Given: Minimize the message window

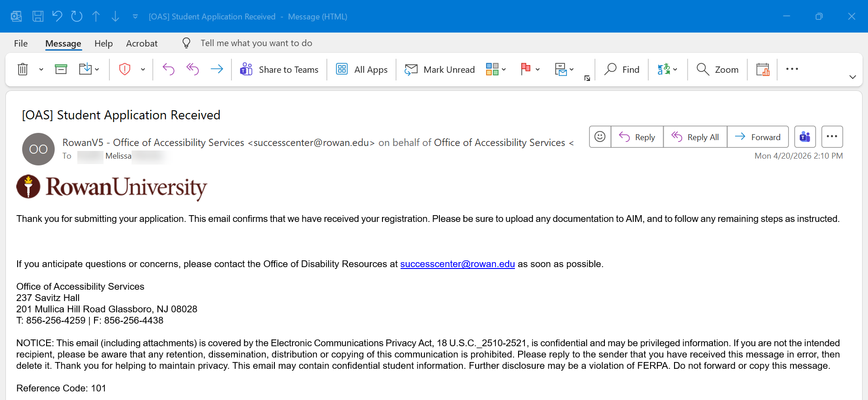Looking at the screenshot, I should 787,16.
